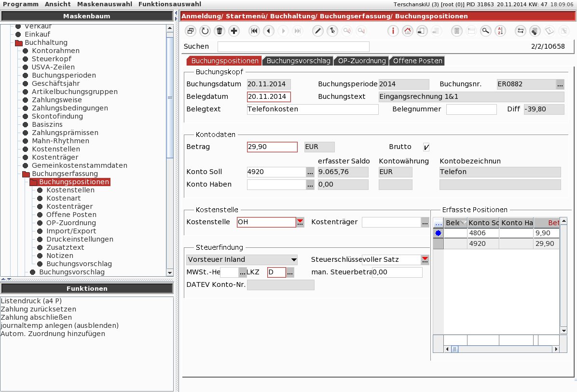The width and height of the screenshot is (577, 392).
Task: Click the Erfasste Positionen horizontal scrollbar
Action: [x=502, y=349]
